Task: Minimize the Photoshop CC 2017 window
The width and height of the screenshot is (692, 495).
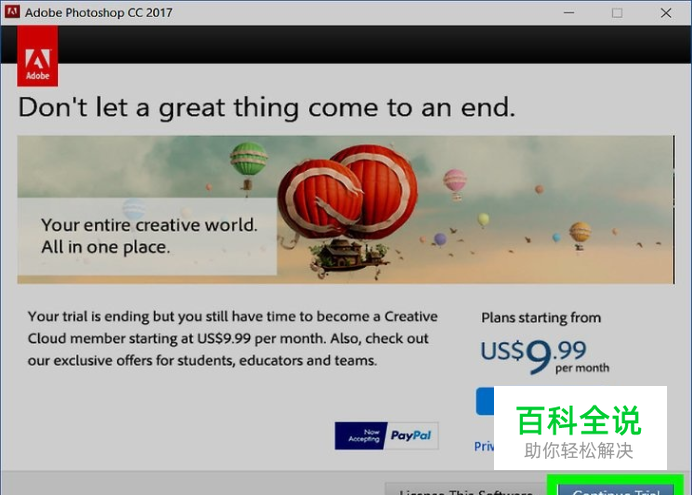Action: point(569,12)
